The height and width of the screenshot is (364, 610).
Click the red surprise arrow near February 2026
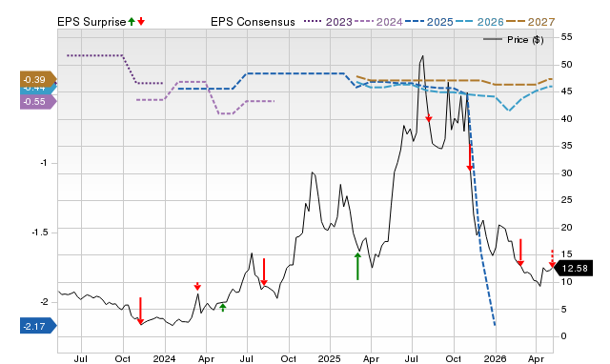tap(520, 253)
